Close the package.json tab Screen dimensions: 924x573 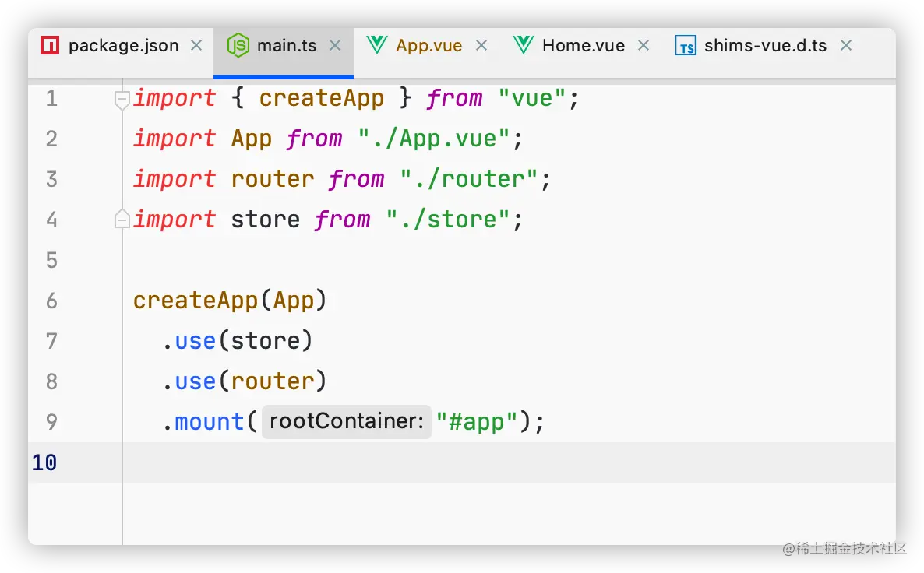197,45
